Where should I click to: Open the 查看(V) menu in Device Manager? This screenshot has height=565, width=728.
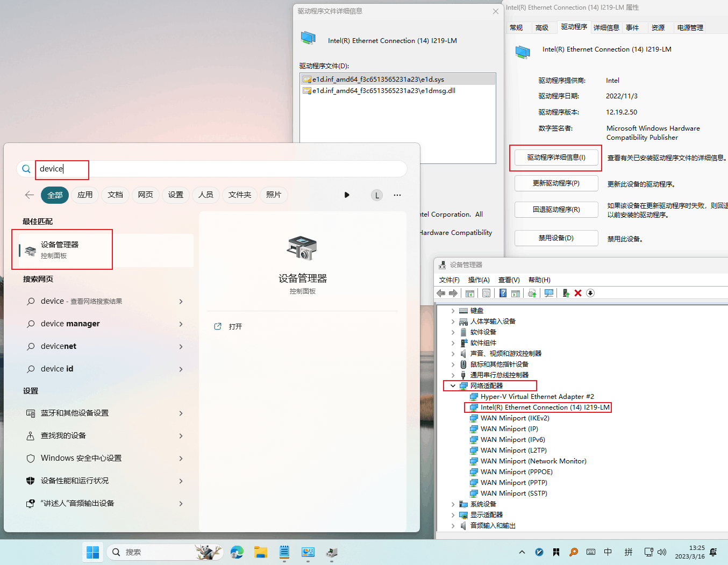(x=509, y=280)
